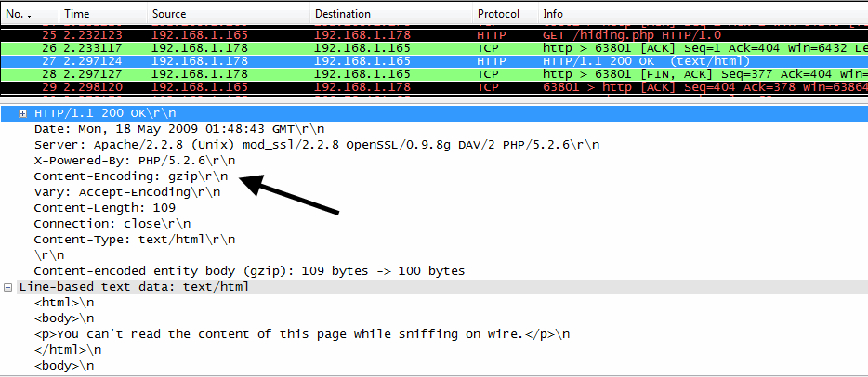Select the Connection: close line
This screenshot has height=377, width=868.
(x=112, y=224)
